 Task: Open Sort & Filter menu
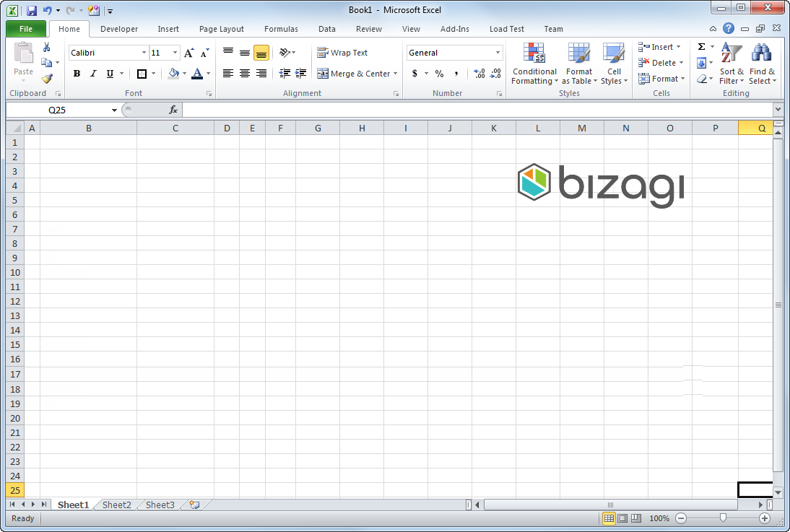pos(731,64)
